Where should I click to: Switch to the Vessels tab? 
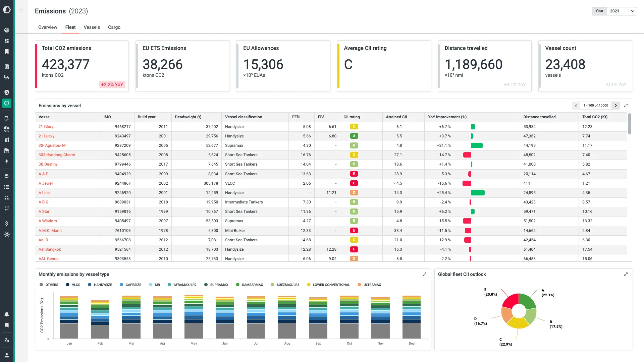pyautogui.click(x=92, y=27)
